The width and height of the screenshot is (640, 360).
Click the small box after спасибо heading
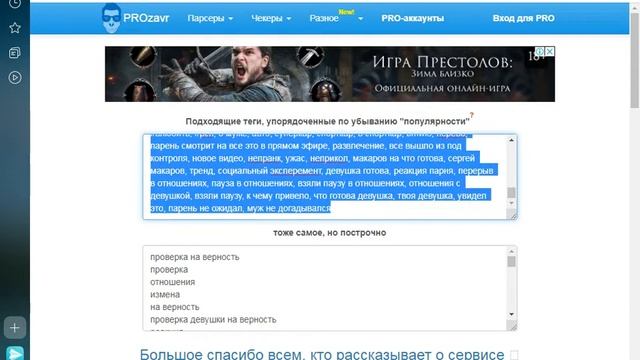[x=514, y=355]
